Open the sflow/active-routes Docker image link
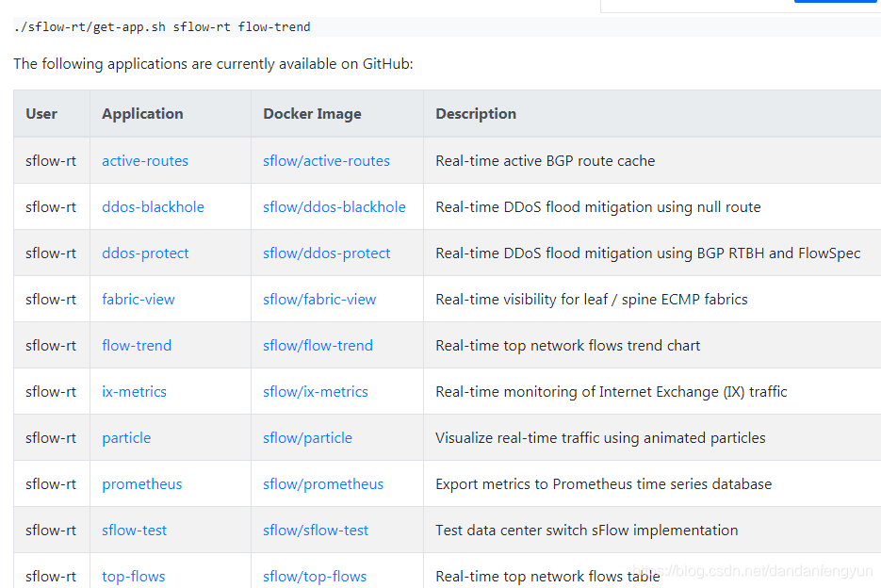 326,160
